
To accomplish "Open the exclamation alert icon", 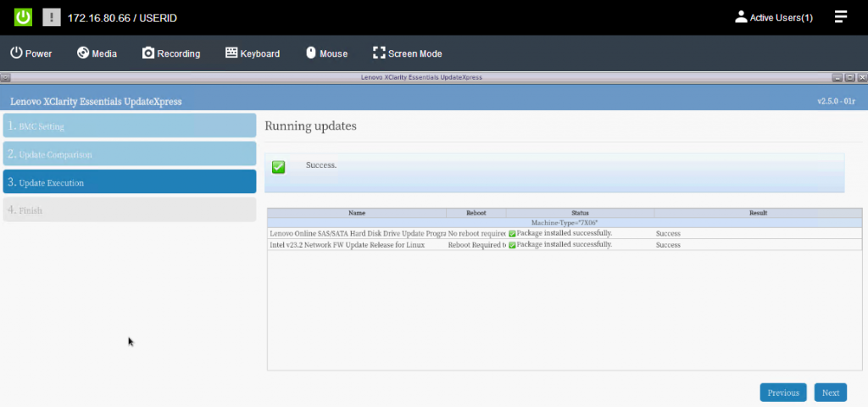I will [x=52, y=17].
